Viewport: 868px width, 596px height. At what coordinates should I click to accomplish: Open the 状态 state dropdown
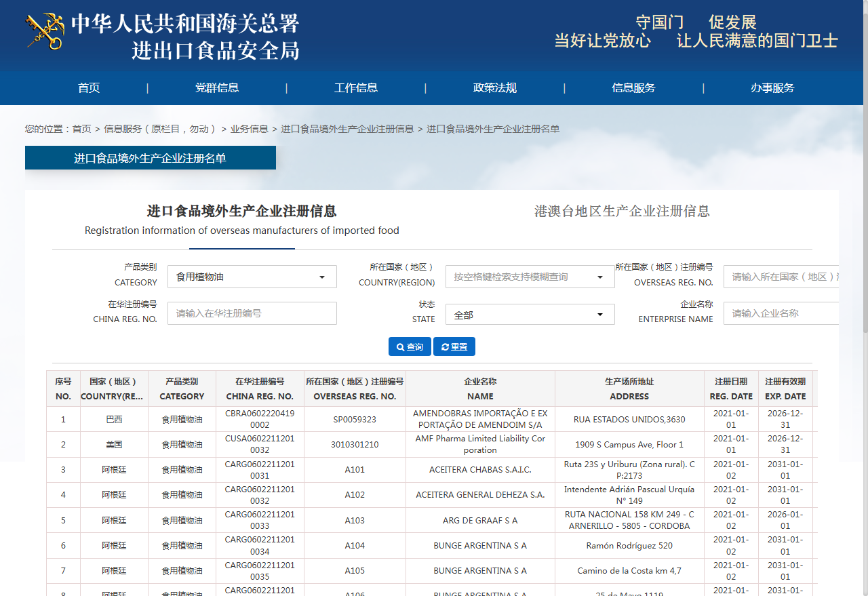(530, 315)
